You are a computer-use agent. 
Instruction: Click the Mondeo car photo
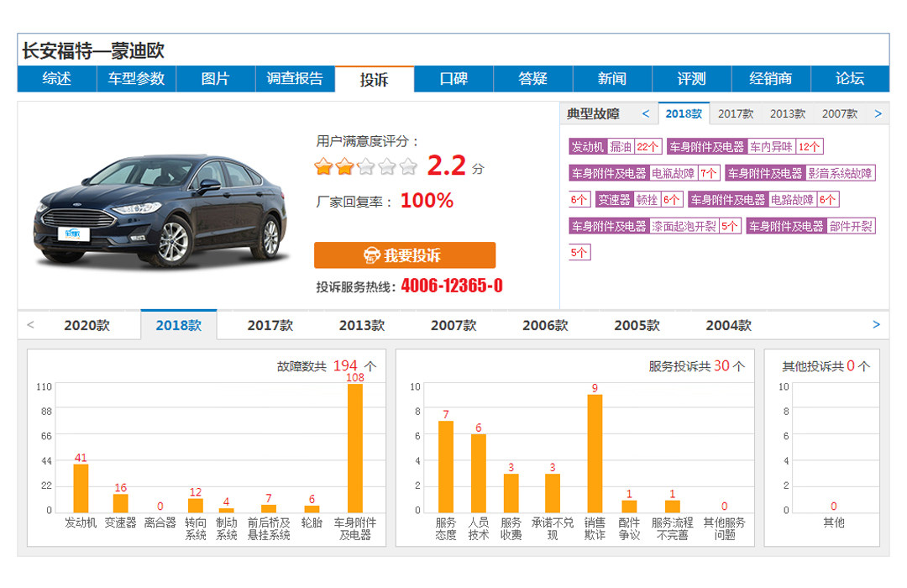pos(161,207)
